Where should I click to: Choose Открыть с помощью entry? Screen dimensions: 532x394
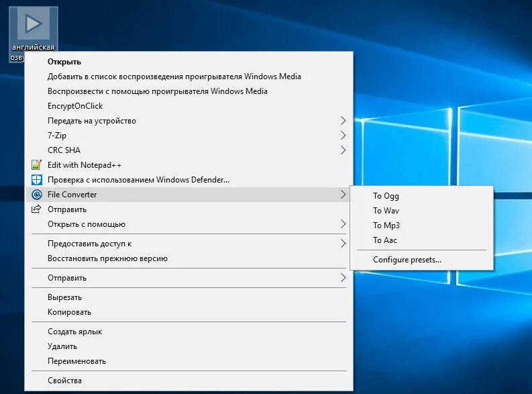point(189,224)
